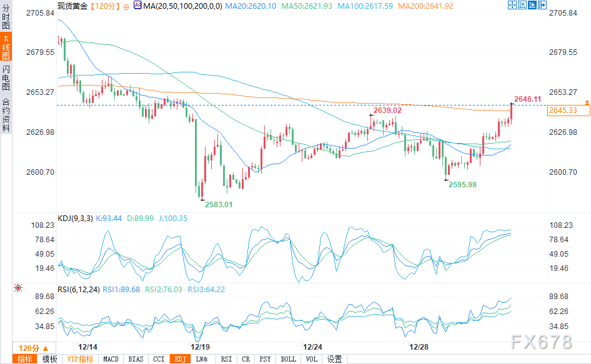The width and height of the screenshot is (591, 364).
Task: Open the 合约资料 side tab
Action: click(6, 114)
